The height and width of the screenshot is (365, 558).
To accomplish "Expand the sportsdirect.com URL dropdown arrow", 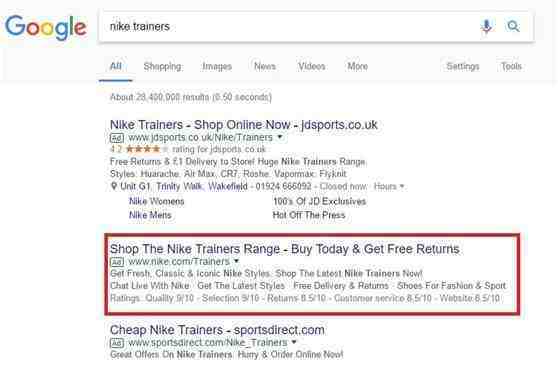I will tap(294, 342).
